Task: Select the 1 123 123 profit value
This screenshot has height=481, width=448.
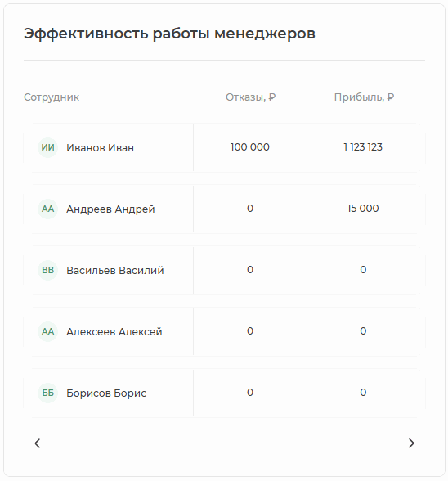Action: [363, 147]
